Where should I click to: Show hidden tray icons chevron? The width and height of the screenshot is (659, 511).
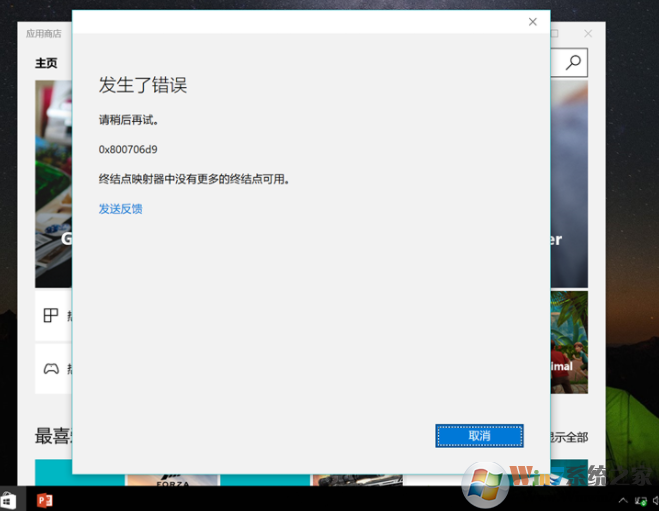[623, 500]
